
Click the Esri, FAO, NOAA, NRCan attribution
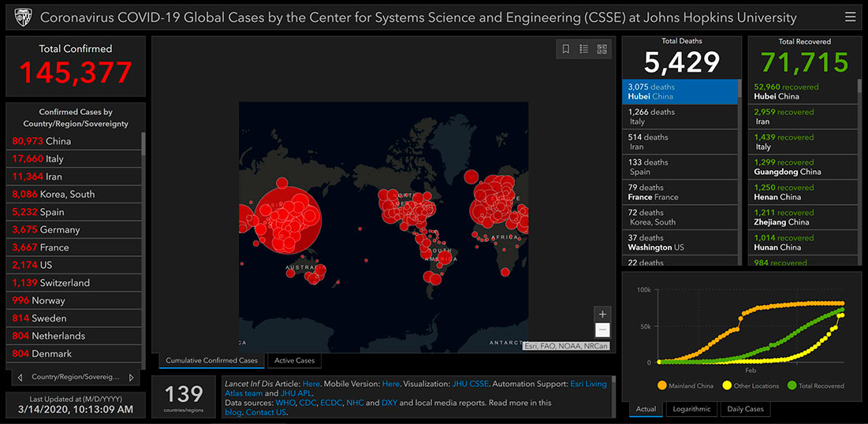567,347
